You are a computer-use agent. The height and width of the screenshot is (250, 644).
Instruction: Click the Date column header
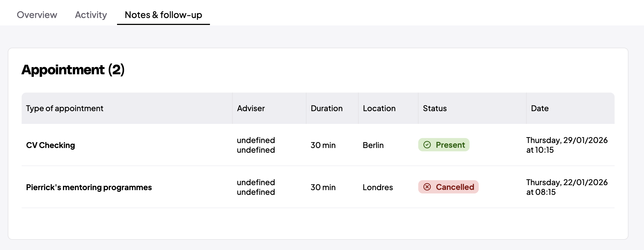(x=540, y=108)
